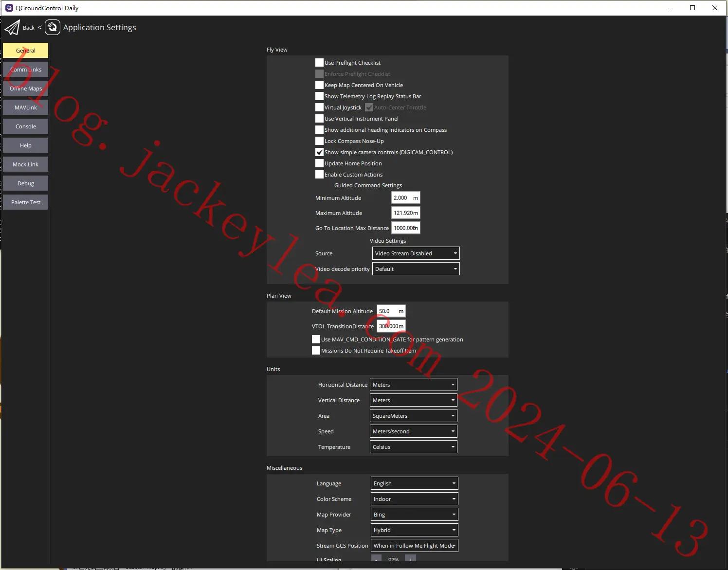Image resolution: width=728 pixels, height=570 pixels.
Task: Switch to Comm Links settings tab
Action: pyautogui.click(x=26, y=70)
